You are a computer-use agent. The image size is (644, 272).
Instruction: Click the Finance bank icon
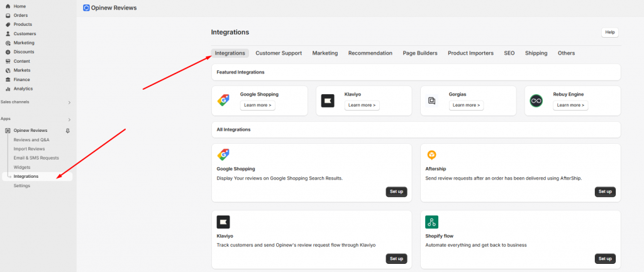8,80
